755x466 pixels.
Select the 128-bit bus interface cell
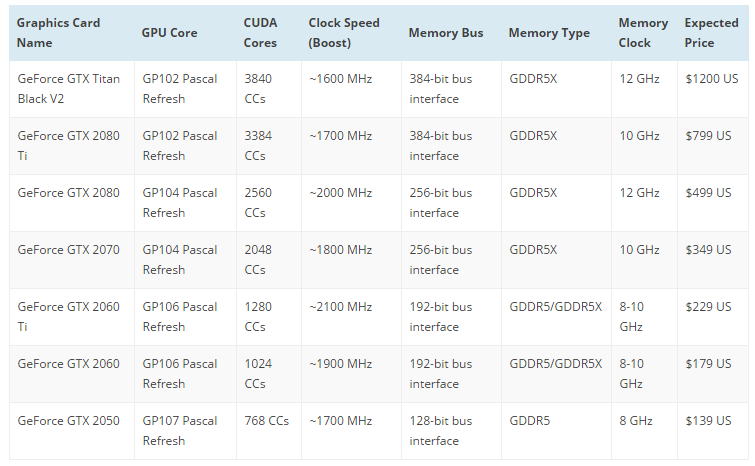440,430
